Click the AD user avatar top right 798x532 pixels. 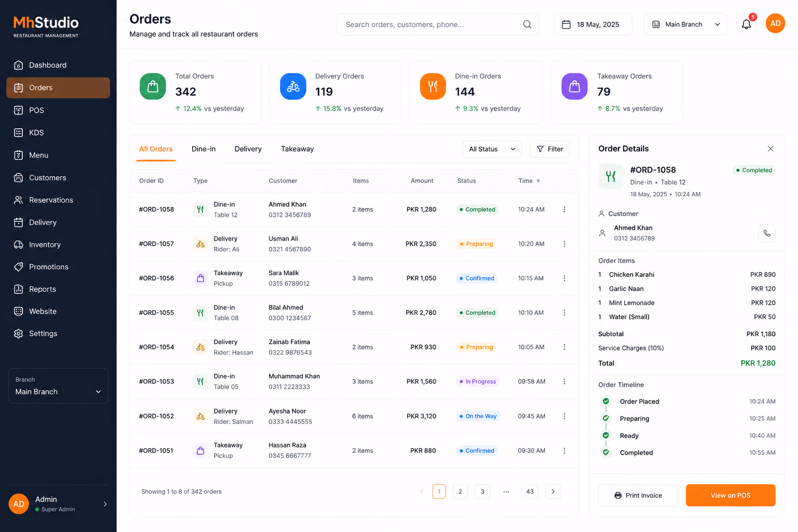pos(775,23)
